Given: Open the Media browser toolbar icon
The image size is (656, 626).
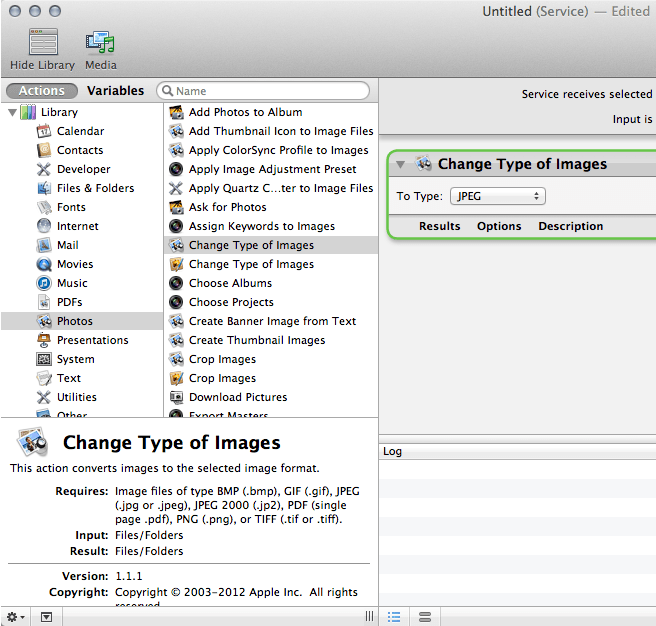Looking at the screenshot, I should (x=100, y=42).
